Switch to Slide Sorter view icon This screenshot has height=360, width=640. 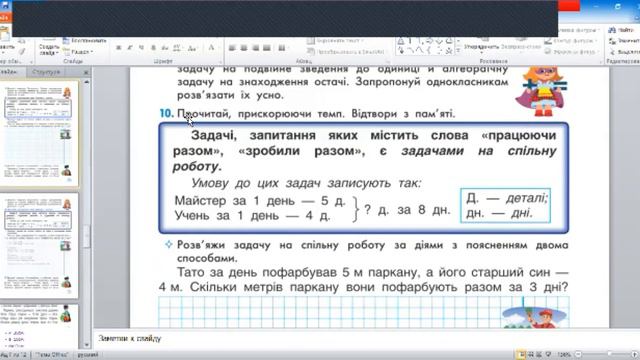coord(531,355)
